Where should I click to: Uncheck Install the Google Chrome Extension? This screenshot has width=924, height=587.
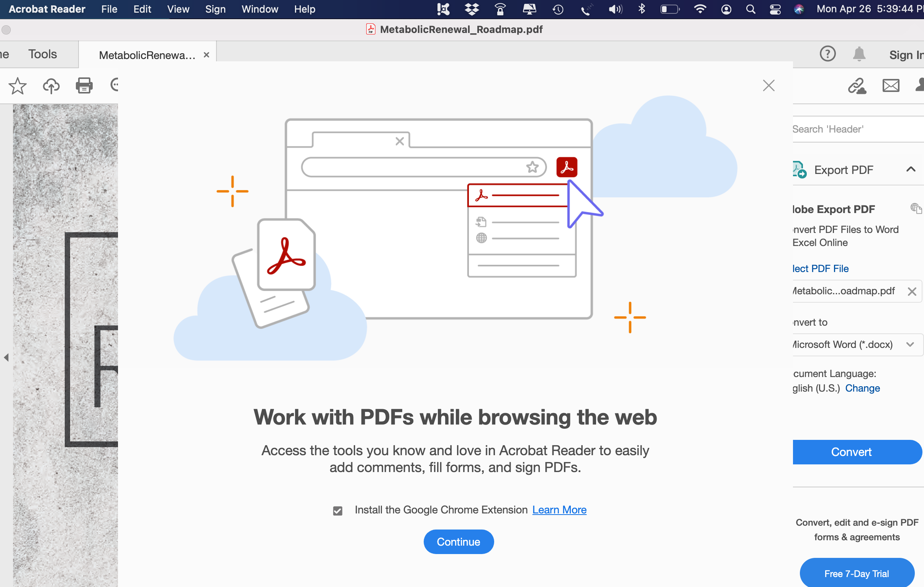pos(337,510)
